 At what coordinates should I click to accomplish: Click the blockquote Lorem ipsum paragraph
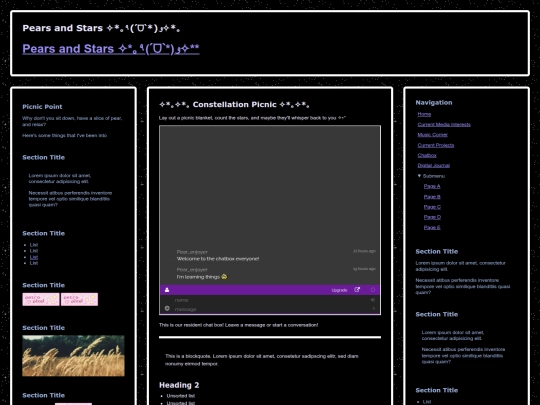click(x=262, y=360)
